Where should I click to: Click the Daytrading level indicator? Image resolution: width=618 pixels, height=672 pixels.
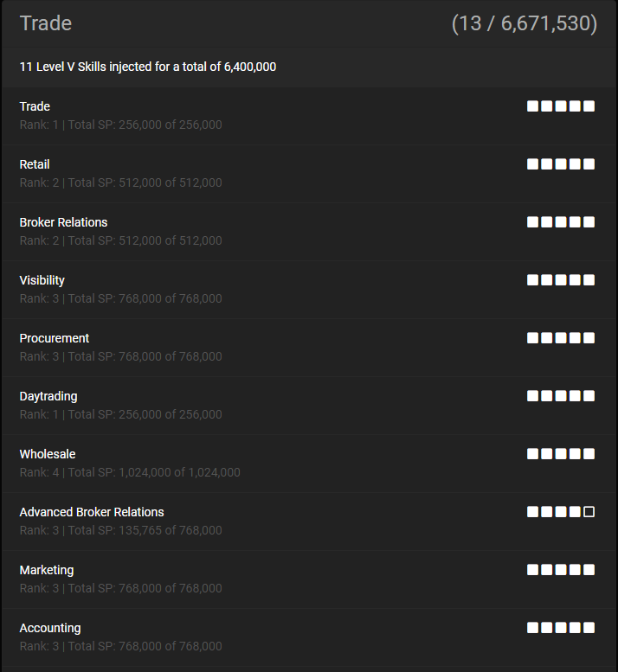561,396
